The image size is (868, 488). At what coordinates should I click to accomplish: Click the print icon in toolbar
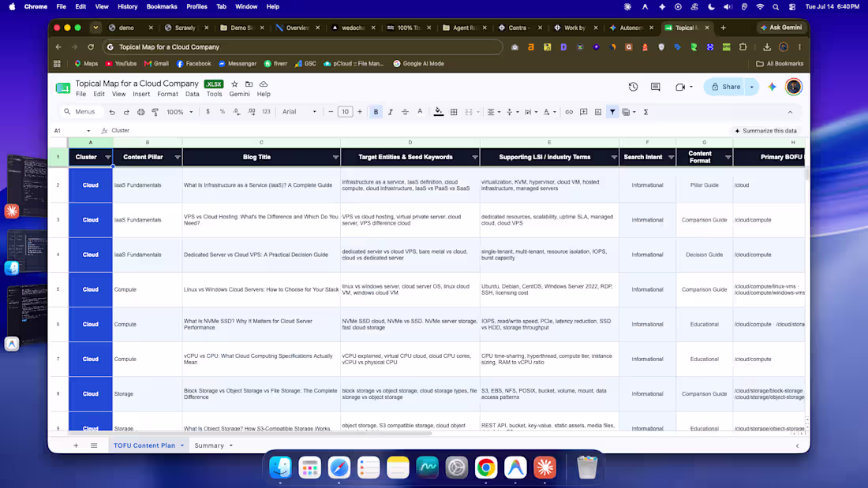140,112
